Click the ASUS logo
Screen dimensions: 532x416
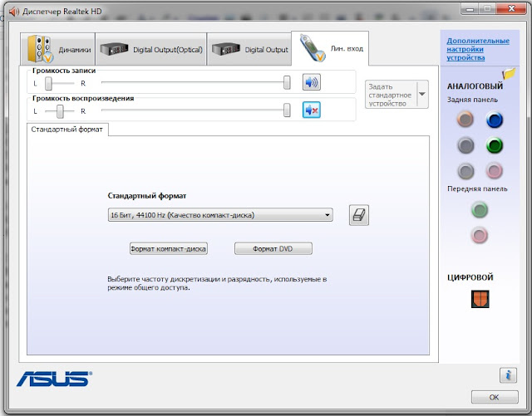[54, 379]
